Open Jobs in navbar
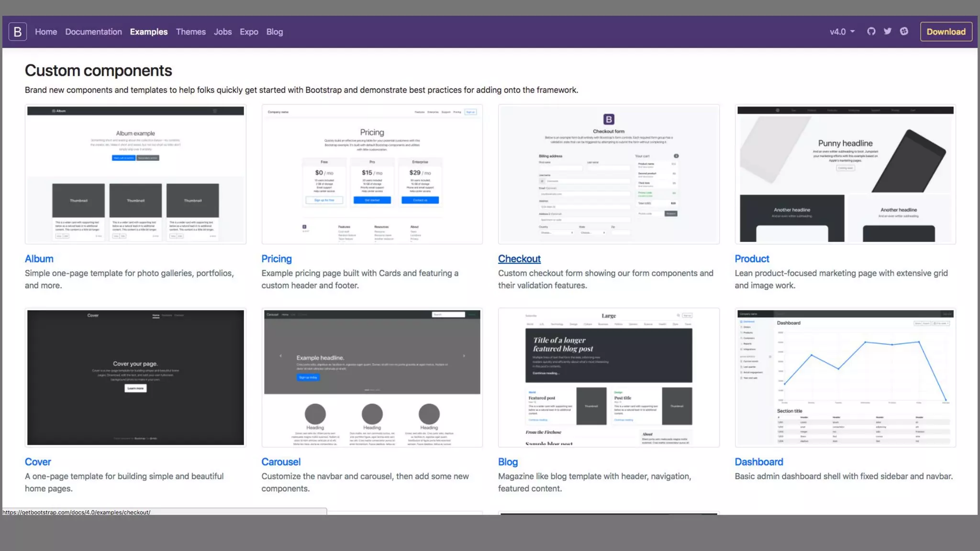The image size is (980, 551). pos(223,32)
